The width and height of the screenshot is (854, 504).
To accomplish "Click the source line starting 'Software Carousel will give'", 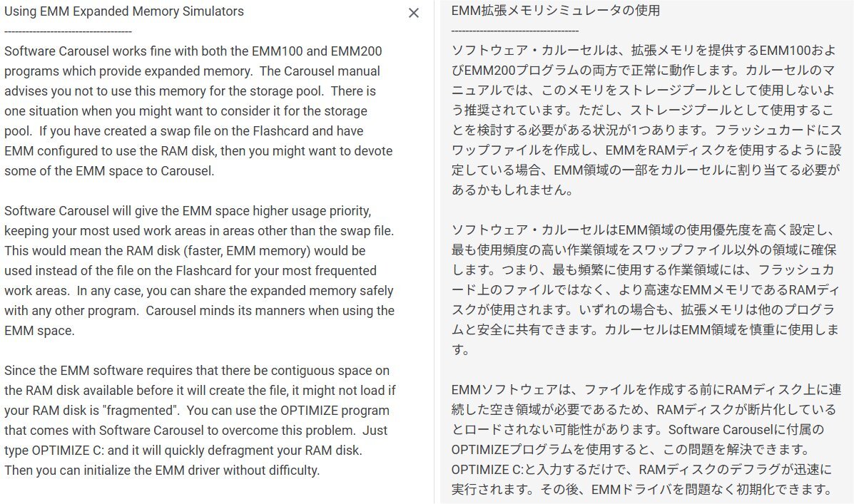I will click(x=188, y=211).
